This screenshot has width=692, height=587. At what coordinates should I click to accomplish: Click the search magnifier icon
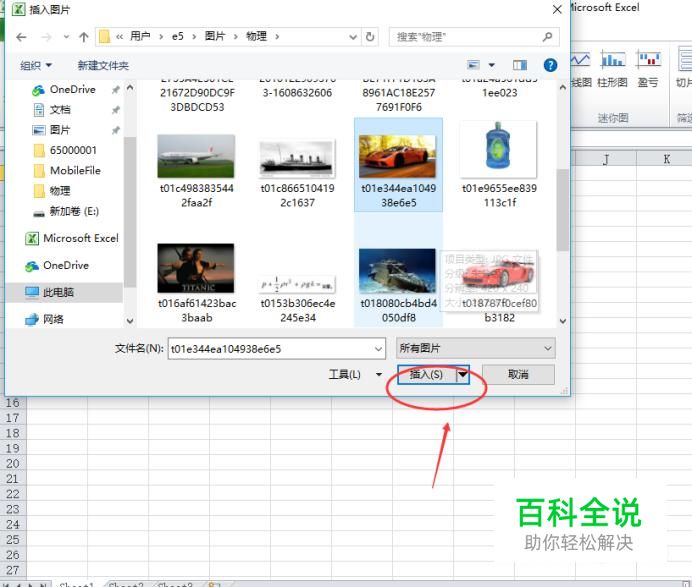[548, 37]
